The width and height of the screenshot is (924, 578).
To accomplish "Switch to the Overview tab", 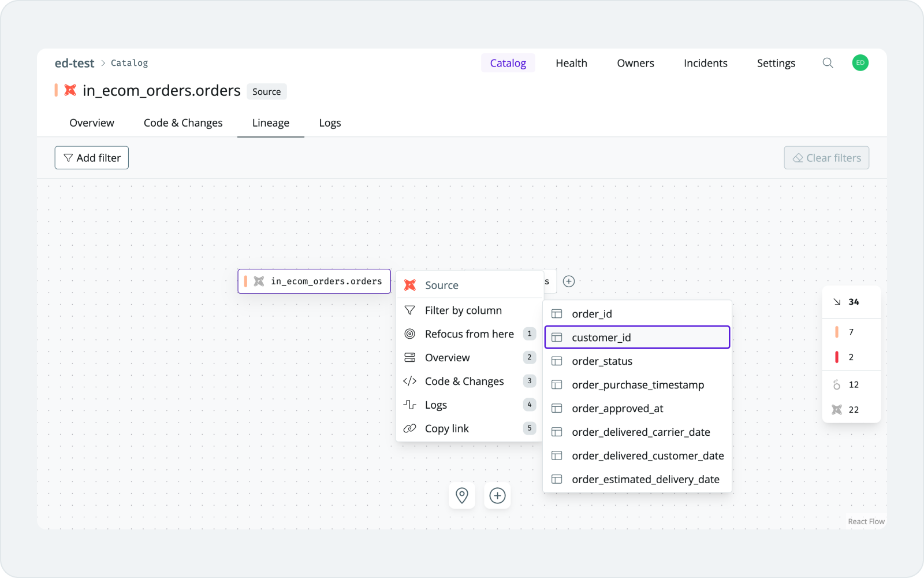I will pos(92,123).
